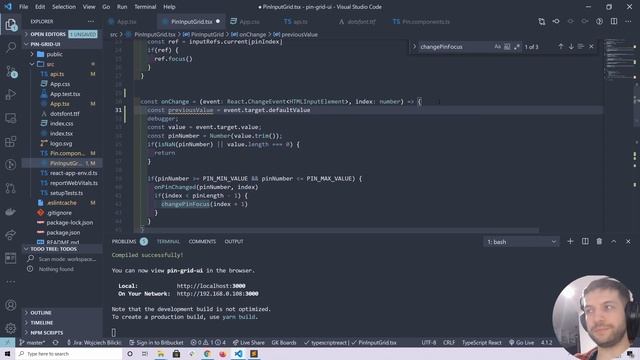Toggle Use Regular Expression in find widget

pyautogui.click(x=517, y=47)
